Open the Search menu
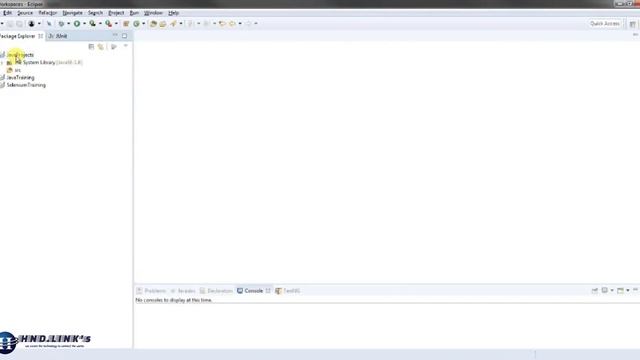 pos(95,13)
